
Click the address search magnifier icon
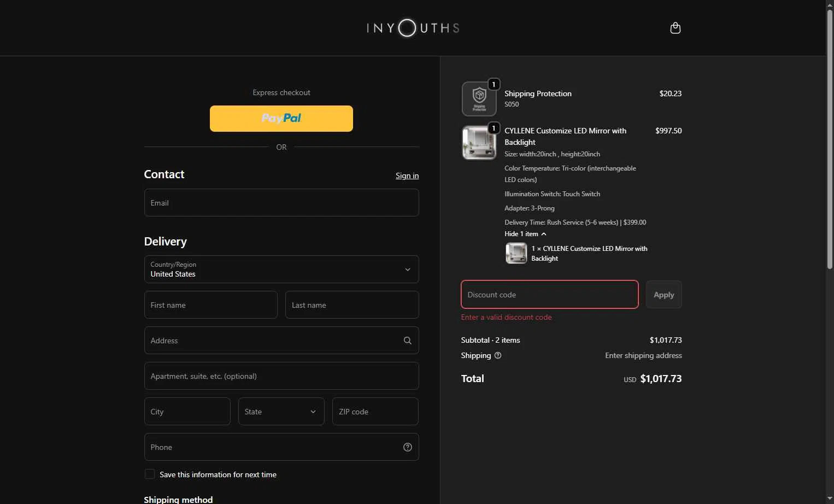(x=407, y=341)
